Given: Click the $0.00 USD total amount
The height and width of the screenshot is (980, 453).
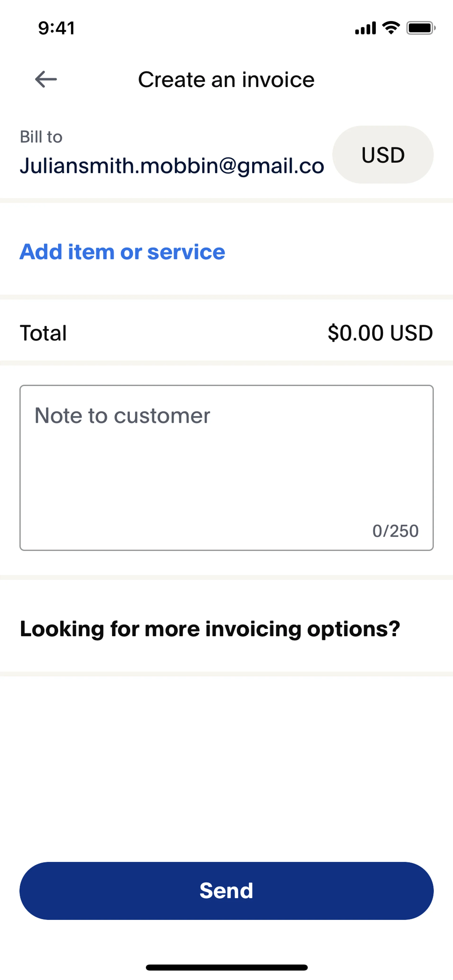Looking at the screenshot, I should (x=380, y=333).
